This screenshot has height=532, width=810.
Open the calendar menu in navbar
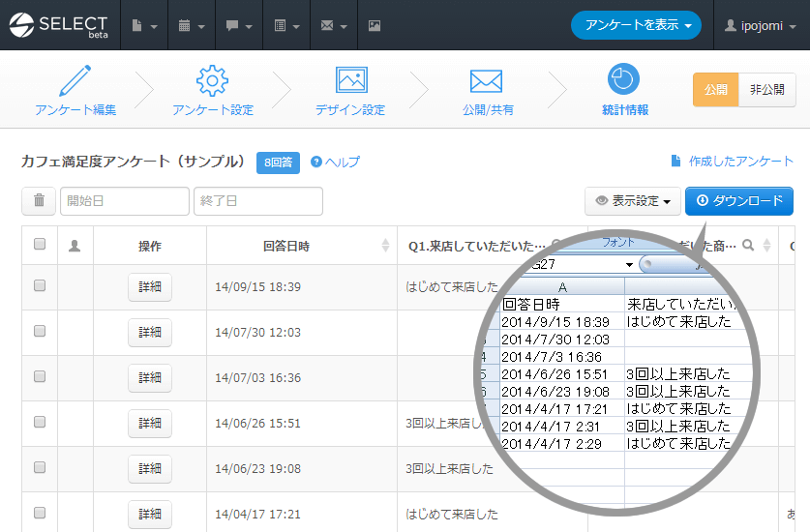[191, 25]
